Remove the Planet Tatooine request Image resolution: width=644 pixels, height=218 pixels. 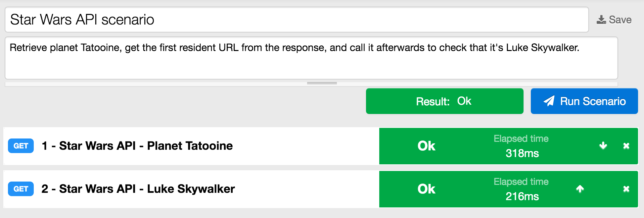click(x=626, y=146)
